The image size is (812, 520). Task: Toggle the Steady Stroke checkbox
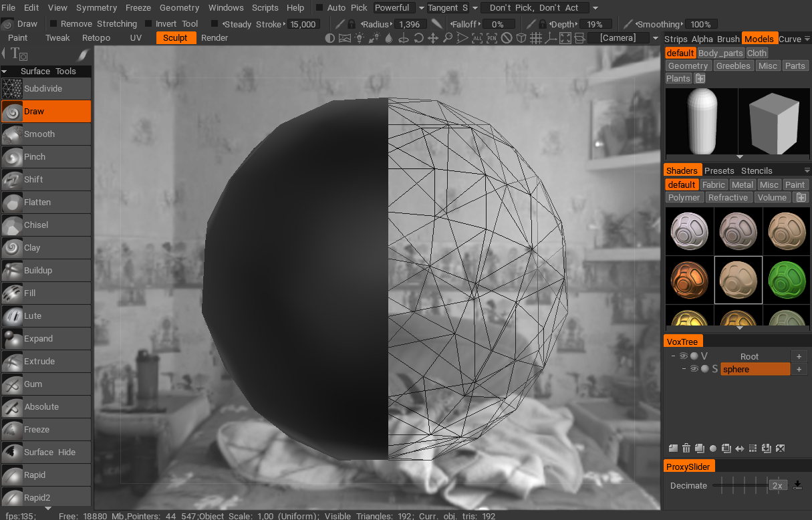(215, 23)
